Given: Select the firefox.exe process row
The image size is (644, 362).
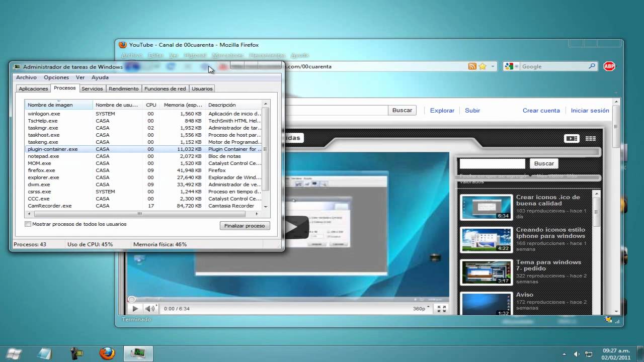Looking at the screenshot, I should [x=144, y=170].
